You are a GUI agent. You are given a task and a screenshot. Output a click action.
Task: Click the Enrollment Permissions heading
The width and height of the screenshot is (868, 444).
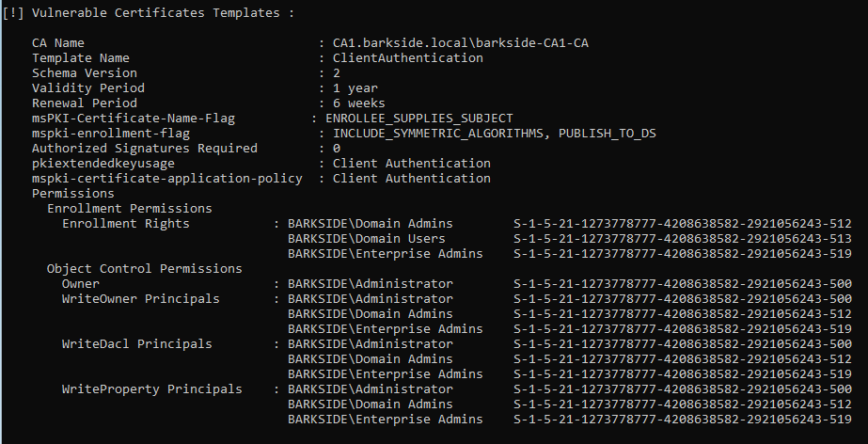[x=129, y=208]
